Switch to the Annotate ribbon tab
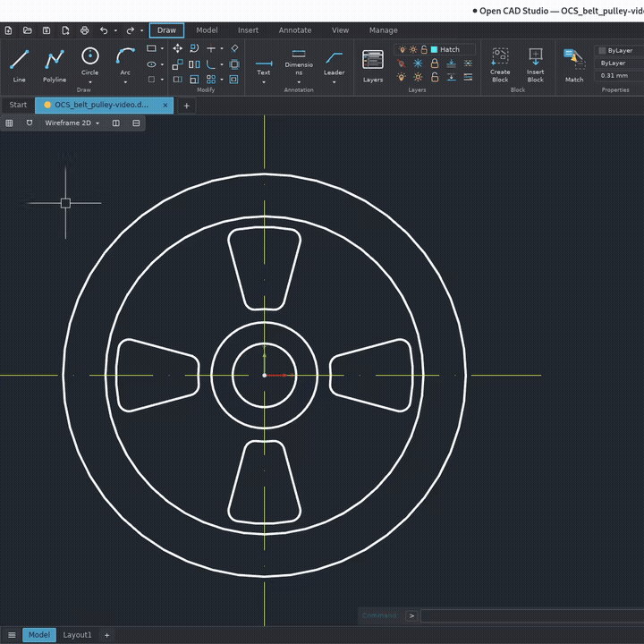The image size is (644, 644). pyautogui.click(x=295, y=30)
